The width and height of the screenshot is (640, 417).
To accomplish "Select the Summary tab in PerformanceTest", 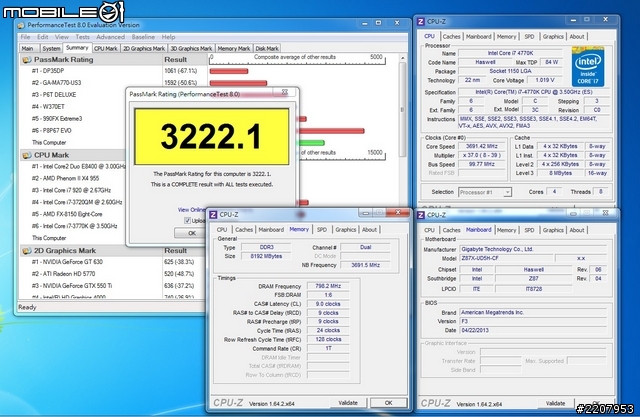I will (x=77, y=48).
